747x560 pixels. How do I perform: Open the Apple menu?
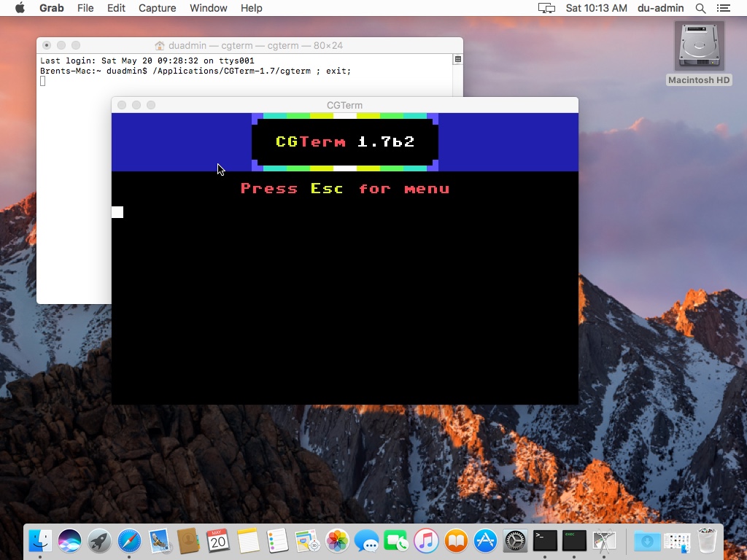click(20, 8)
